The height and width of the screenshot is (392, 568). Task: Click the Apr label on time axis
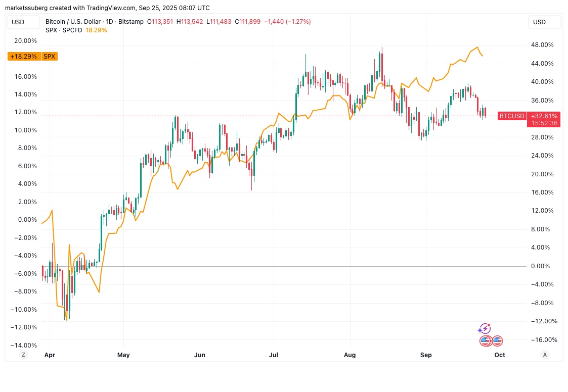point(50,355)
